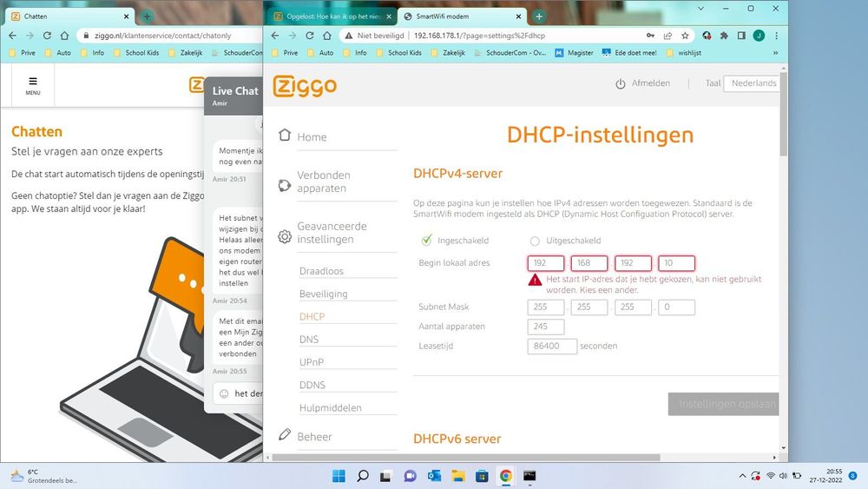Open the taskbar clock and date

tap(825, 476)
